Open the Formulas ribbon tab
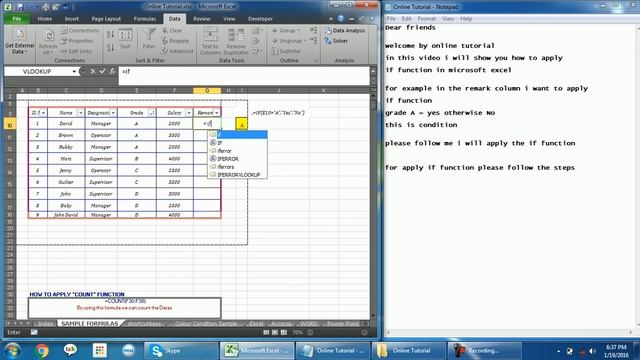640x360 pixels. (144, 19)
